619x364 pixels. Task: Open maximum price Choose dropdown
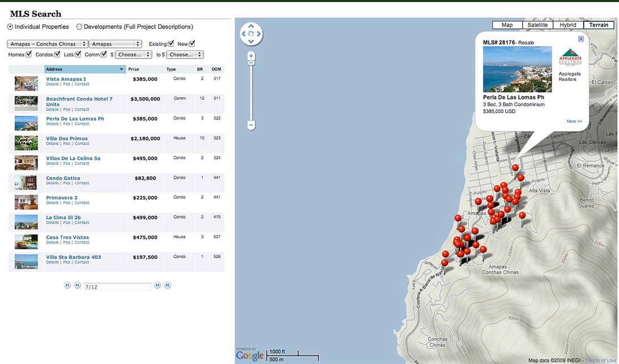point(185,55)
